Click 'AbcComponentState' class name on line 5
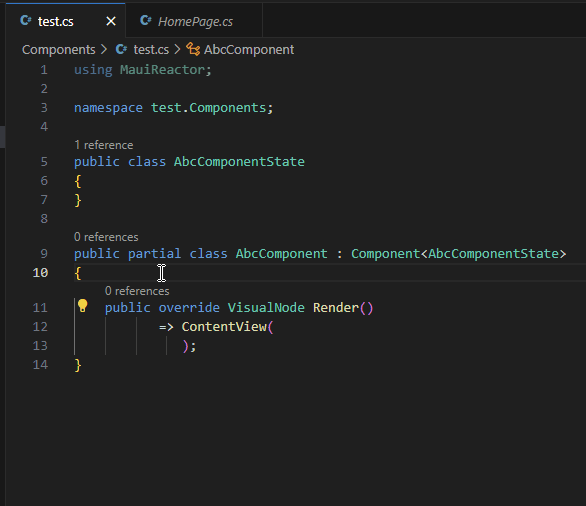This screenshot has height=506, width=586. (239, 162)
